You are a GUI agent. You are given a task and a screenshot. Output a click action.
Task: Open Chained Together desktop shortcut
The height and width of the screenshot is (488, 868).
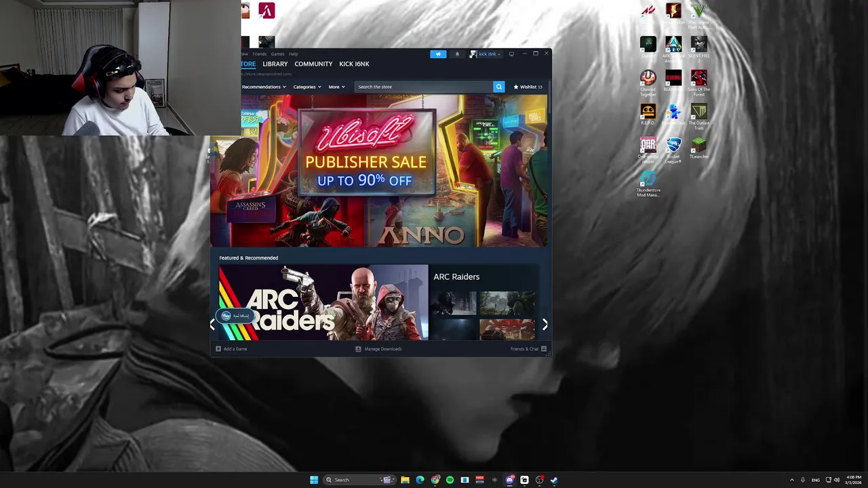648,83
